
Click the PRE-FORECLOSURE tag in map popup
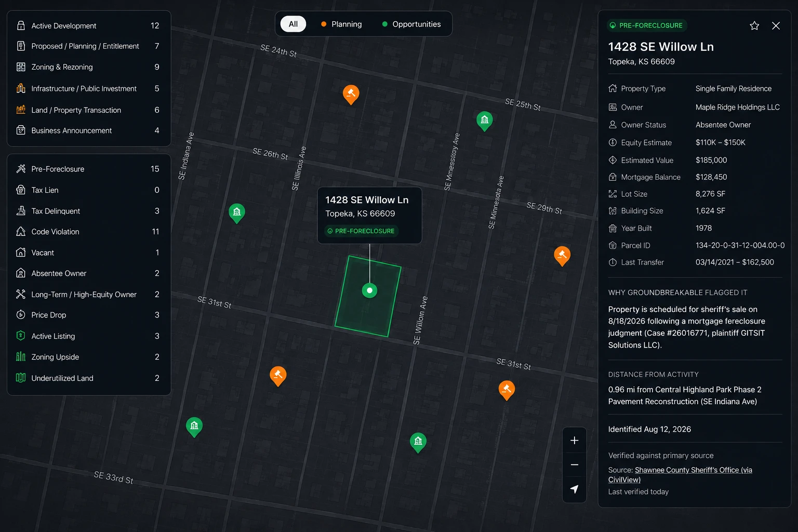(361, 231)
